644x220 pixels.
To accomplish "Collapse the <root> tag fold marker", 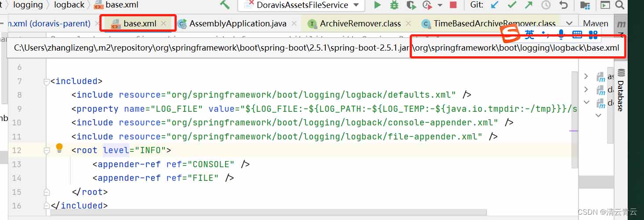I will coord(47,150).
